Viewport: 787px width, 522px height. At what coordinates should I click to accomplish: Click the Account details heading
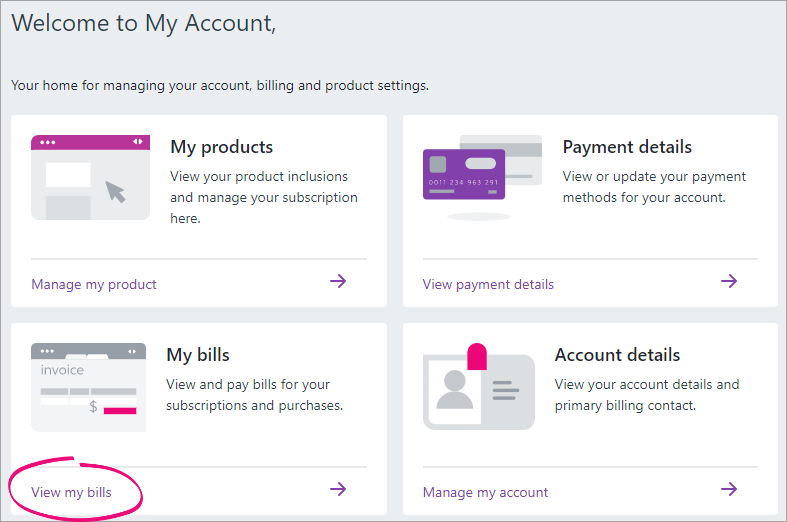pos(617,355)
